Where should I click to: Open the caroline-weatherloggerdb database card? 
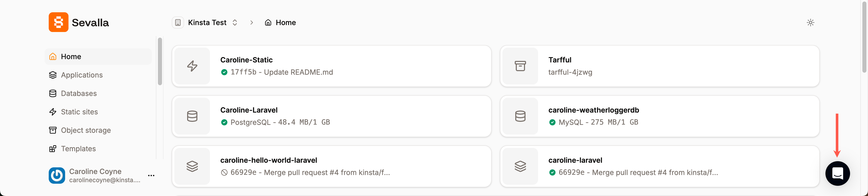(659, 116)
